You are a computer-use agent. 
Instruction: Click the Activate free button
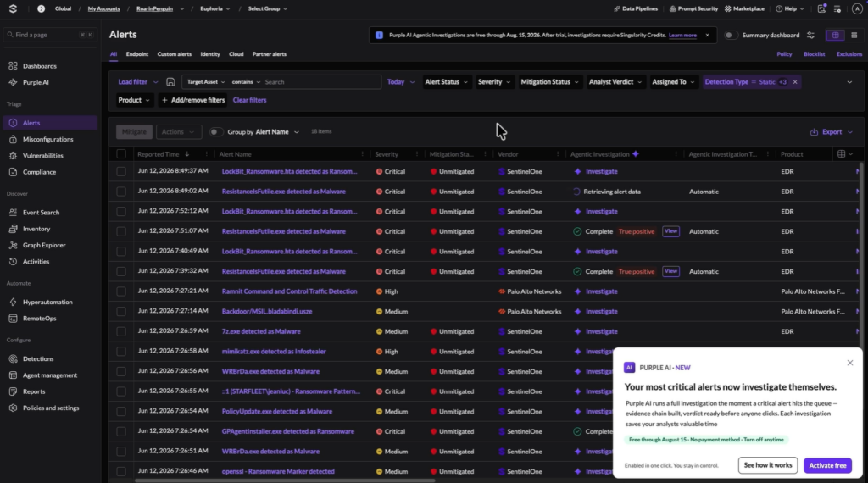(827, 465)
